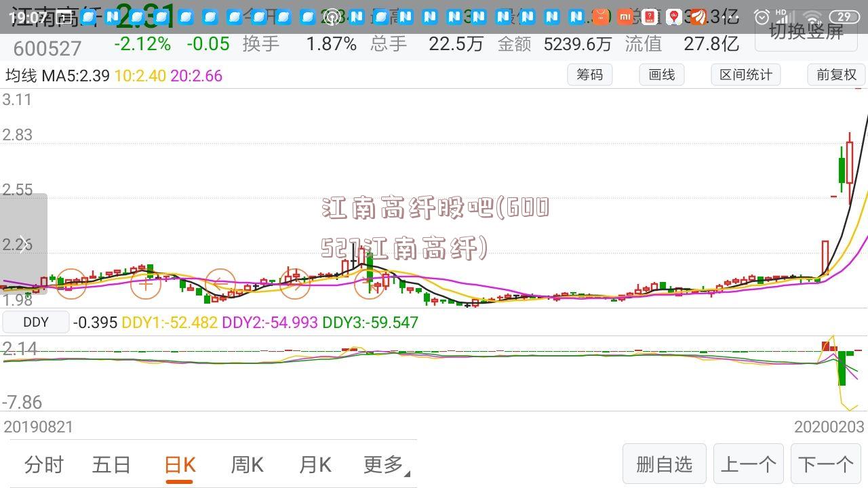This screenshot has width=868, height=488.
Task: Go to previous stock with 上一个
Action: [x=748, y=464]
